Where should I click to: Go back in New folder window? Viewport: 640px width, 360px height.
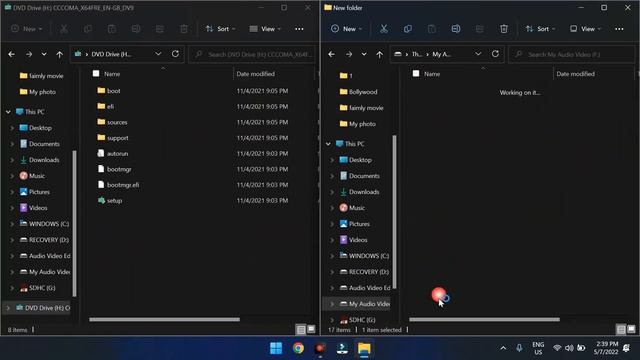331,54
